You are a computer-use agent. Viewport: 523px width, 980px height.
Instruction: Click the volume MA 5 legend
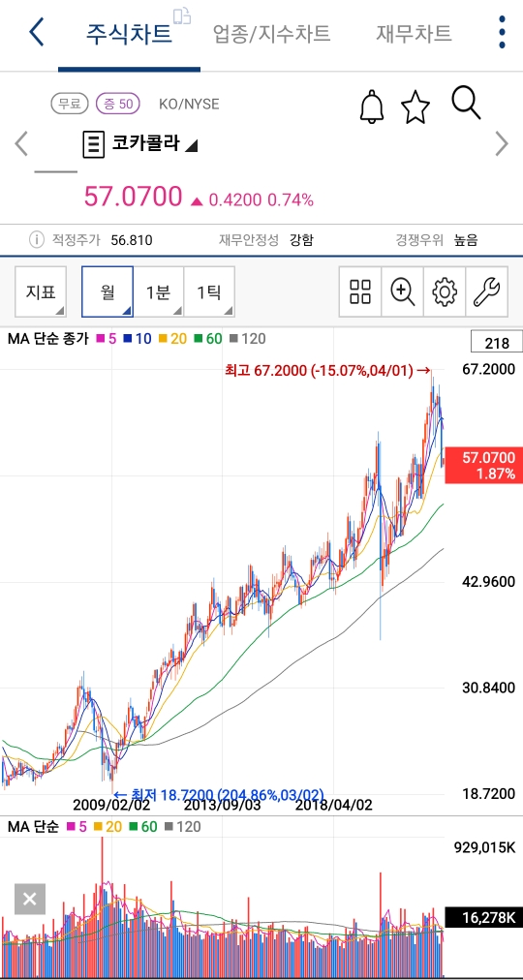(75, 827)
